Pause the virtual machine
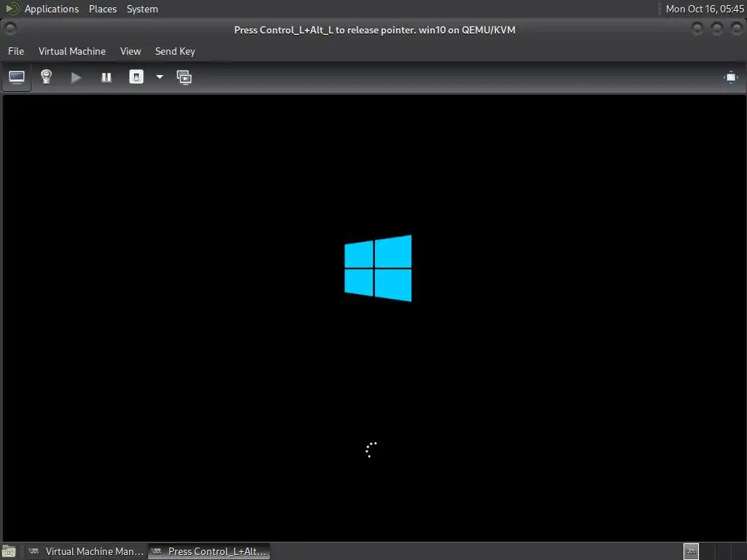 pyautogui.click(x=107, y=77)
